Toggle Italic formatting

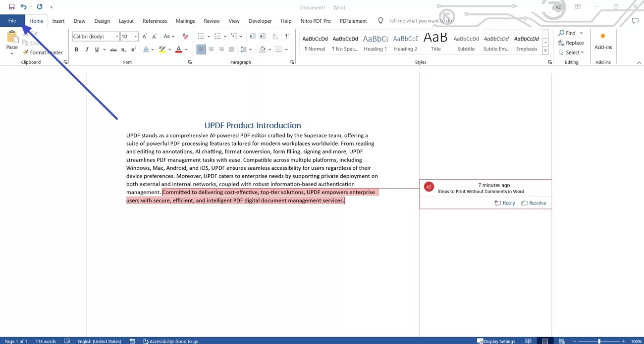pyautogui.click(x=87, y=49)
